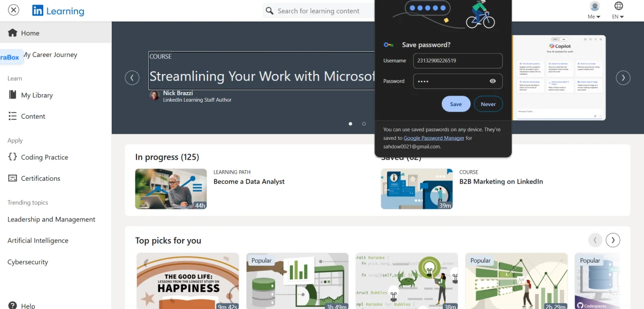Click the Home house icon
The width and height of the screenshot is (644, 309).
(x=13, y=32)
